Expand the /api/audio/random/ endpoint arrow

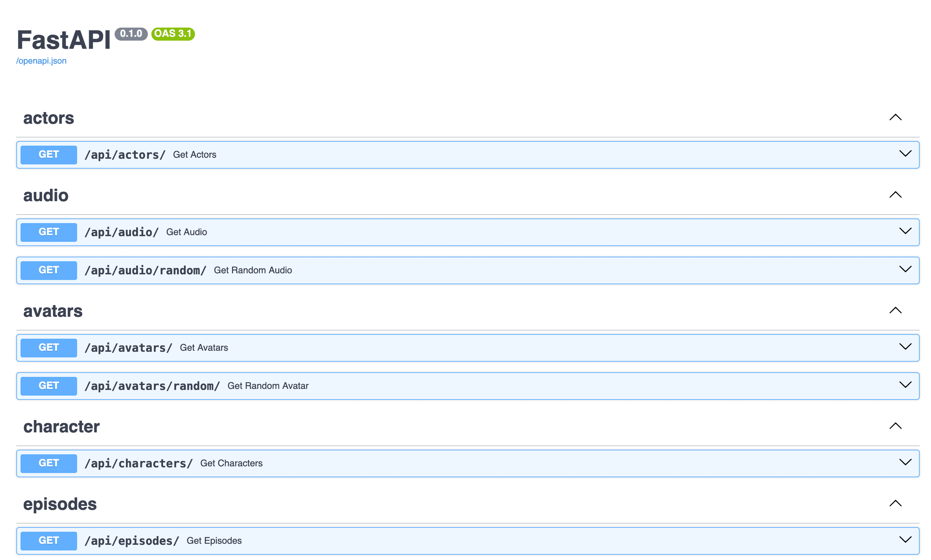pyautogui.click(x=905, y=269)
